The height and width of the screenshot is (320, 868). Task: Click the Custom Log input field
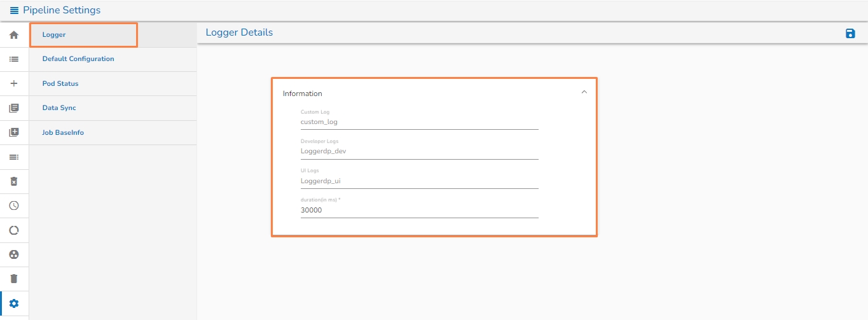(419, 122)
